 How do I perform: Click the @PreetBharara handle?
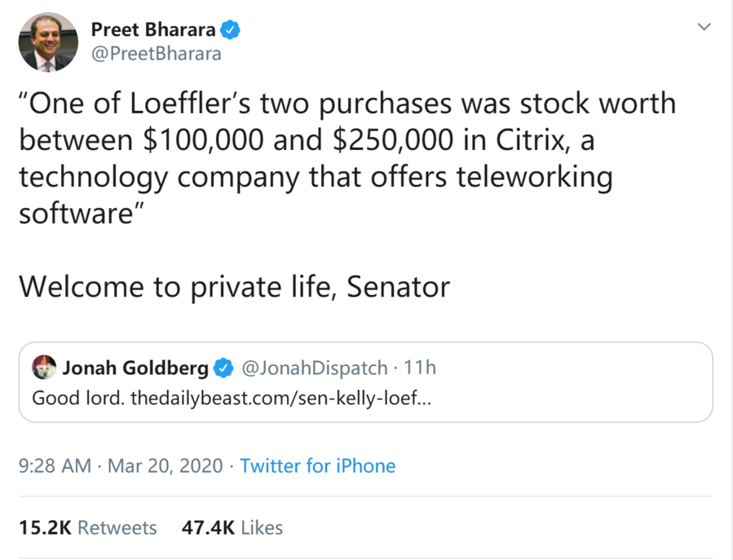tap(156, 55)
